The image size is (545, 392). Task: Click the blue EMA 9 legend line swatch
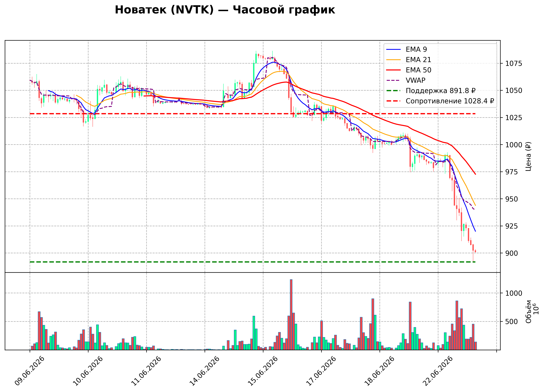coord(393,49)
